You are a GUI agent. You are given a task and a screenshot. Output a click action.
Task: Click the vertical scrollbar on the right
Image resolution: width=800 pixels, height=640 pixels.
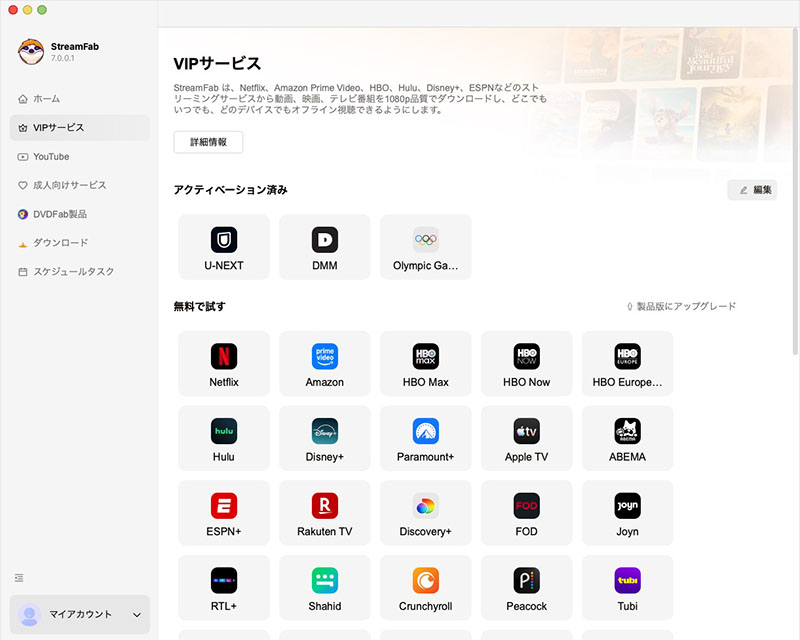(795, 200)
